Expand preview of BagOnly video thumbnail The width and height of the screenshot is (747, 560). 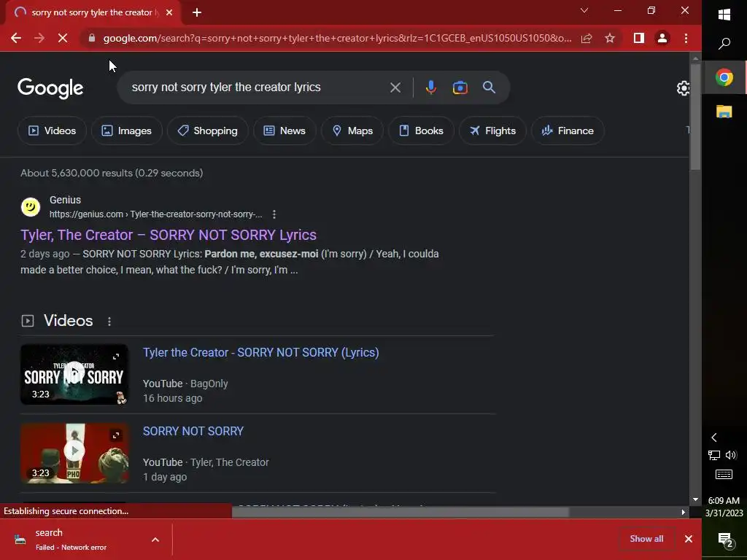[x=116, y=356]
